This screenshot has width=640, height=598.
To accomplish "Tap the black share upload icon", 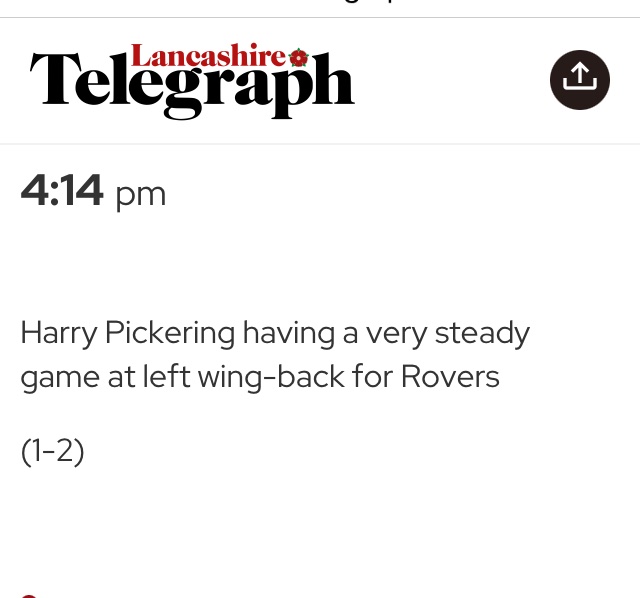I will [579, 79].
